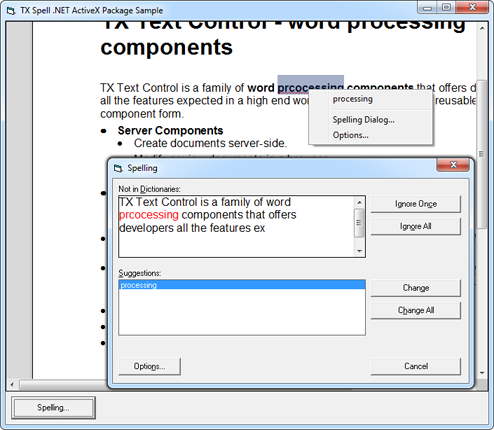Click the misspelled red word 'prcocessing'
The height and width of the screenshot is (430, 494).
pos(149,215)
